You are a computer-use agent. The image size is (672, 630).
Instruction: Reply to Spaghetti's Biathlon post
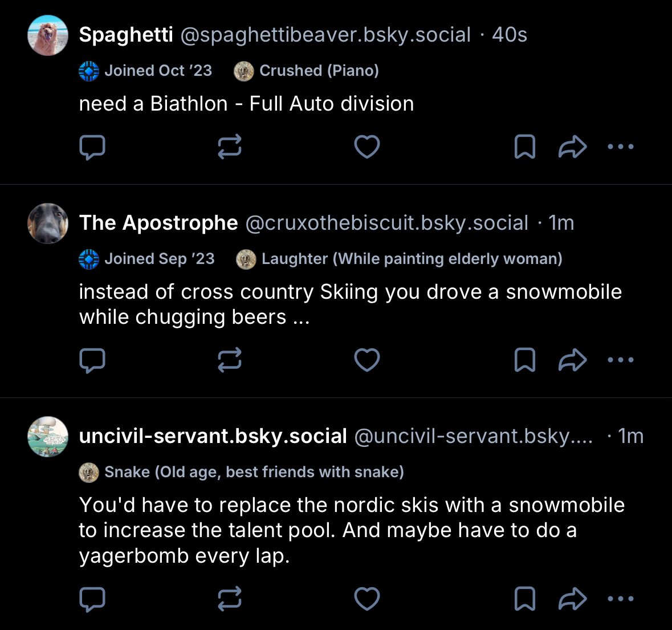[x=92, y=147]
